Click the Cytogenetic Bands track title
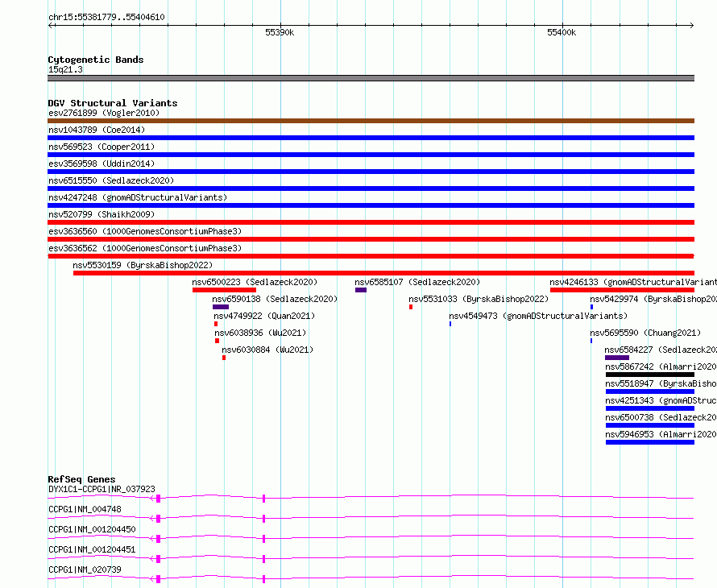The height and width of the screenshot is (588, 717). [x=96, y=60]
